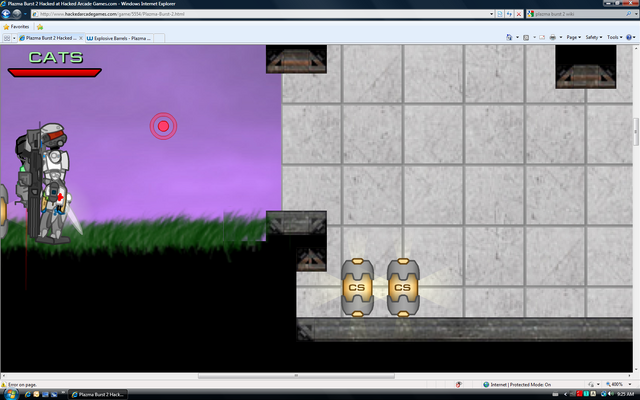The height and width of the screenshot is (400, 640).
Task: Click the 'Plazma Burst 2 Hack...' taskbar button
Action: pyautogui.click(x=98, y=394)
